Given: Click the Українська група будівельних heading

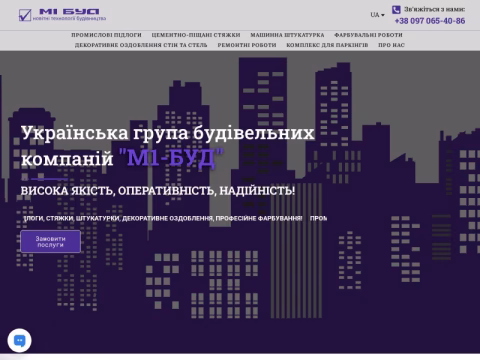Looking at the screenshot, I should pyautogui.click(x=168, y=133).
